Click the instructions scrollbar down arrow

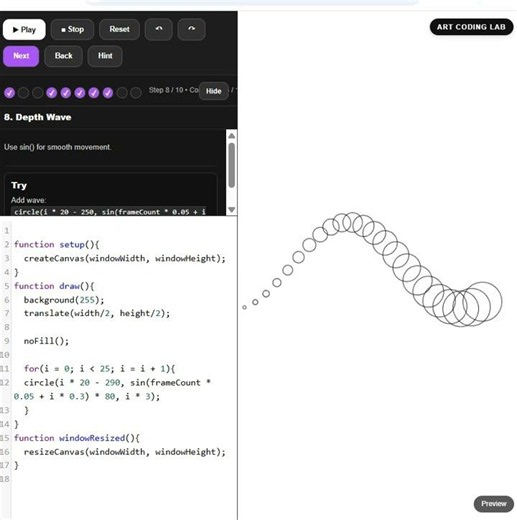tap(232, 210)
